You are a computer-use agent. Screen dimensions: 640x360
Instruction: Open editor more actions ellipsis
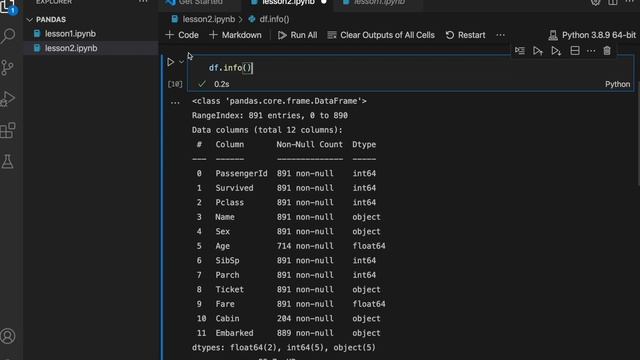point(630,2)
